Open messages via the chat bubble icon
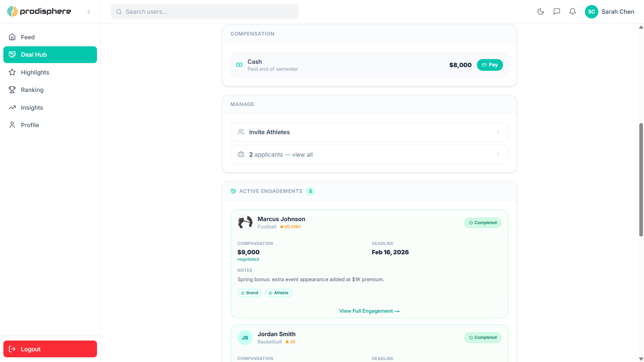 557,12
